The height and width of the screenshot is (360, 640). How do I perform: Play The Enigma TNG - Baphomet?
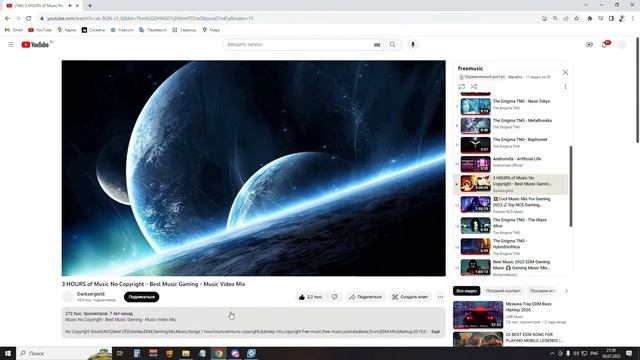[x=511, y=143]
